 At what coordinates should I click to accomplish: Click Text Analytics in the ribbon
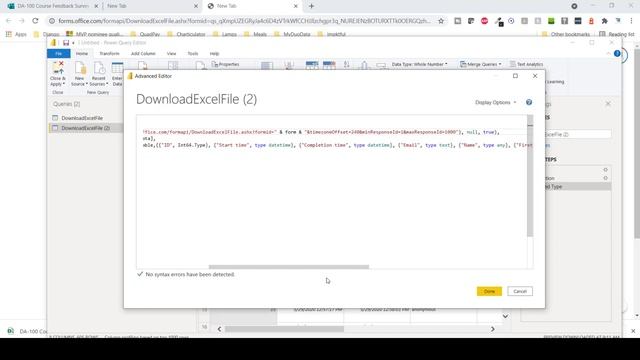click(527, 64)
